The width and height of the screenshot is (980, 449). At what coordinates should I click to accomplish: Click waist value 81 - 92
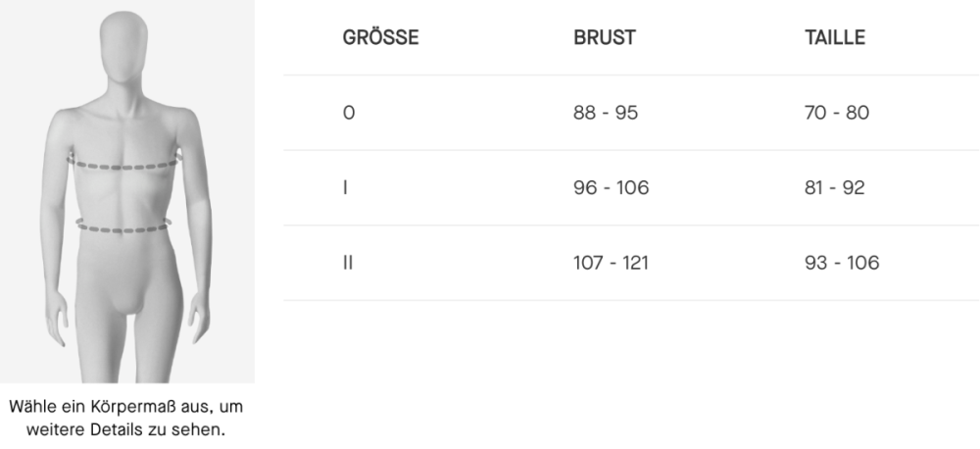click(834, 187)
